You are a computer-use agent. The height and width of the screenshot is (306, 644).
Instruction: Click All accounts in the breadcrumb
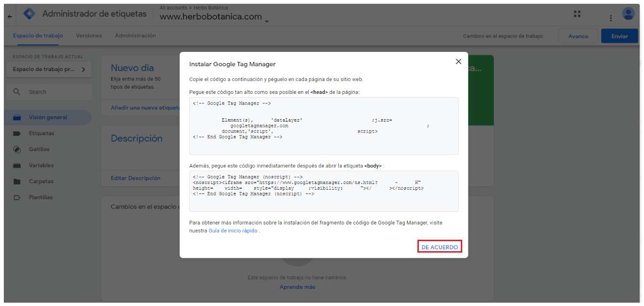[172, 8]
